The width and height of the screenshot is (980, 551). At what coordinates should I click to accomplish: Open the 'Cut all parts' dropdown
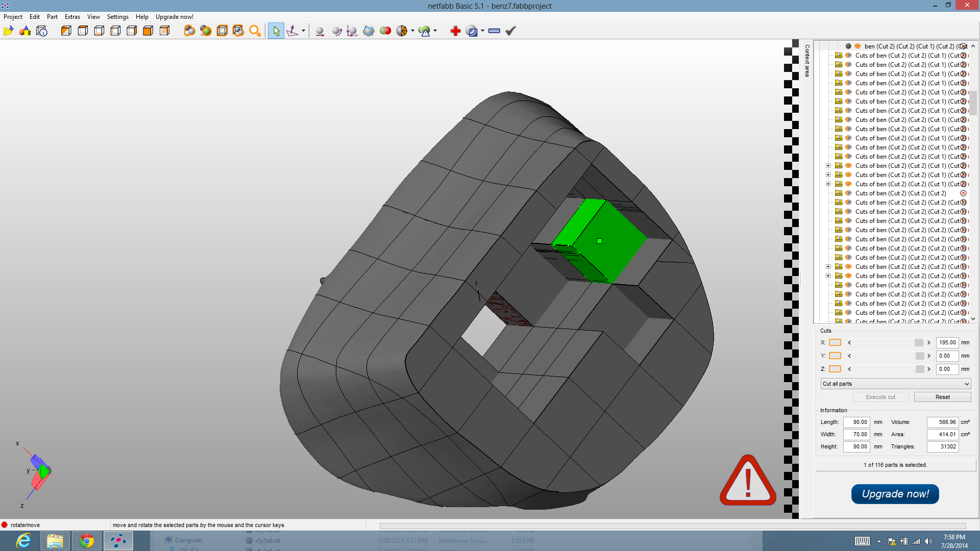pyautogui.click(x=896, y=384)
